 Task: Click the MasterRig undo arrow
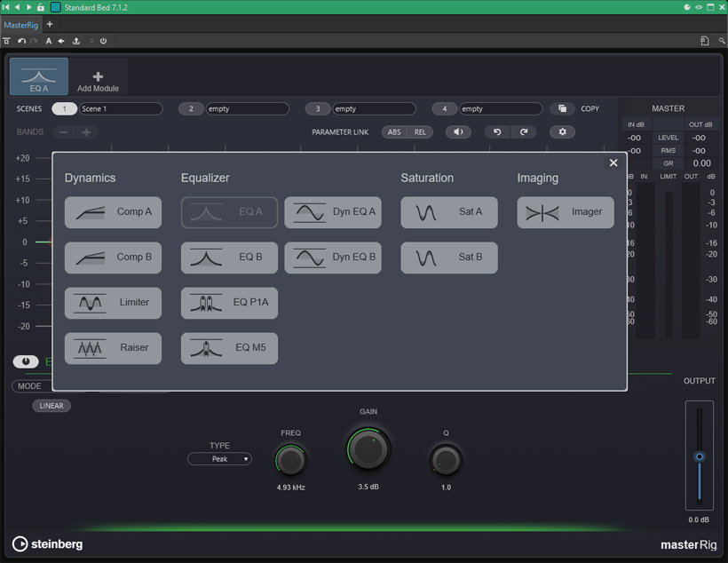click(x=497, y=132)
